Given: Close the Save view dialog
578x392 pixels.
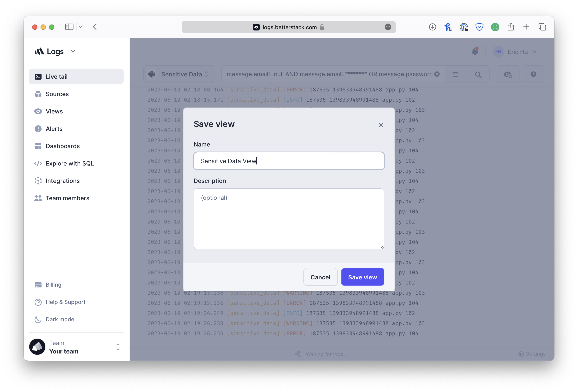Looking at the screenshot, I should [381, 125].
